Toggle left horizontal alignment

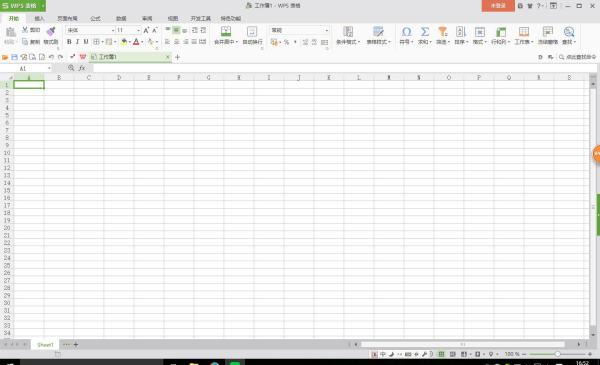click(x=168, y=42)
